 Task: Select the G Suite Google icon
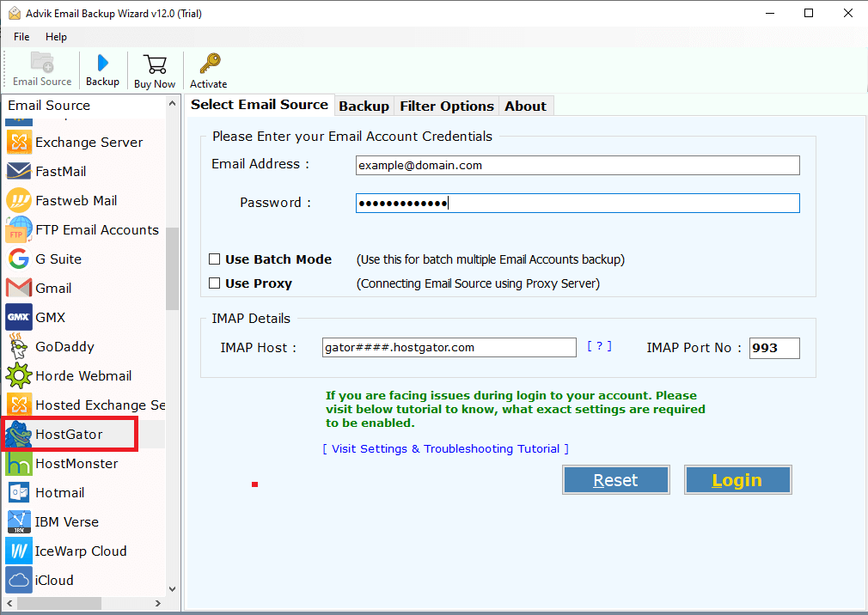pos(19,259)
